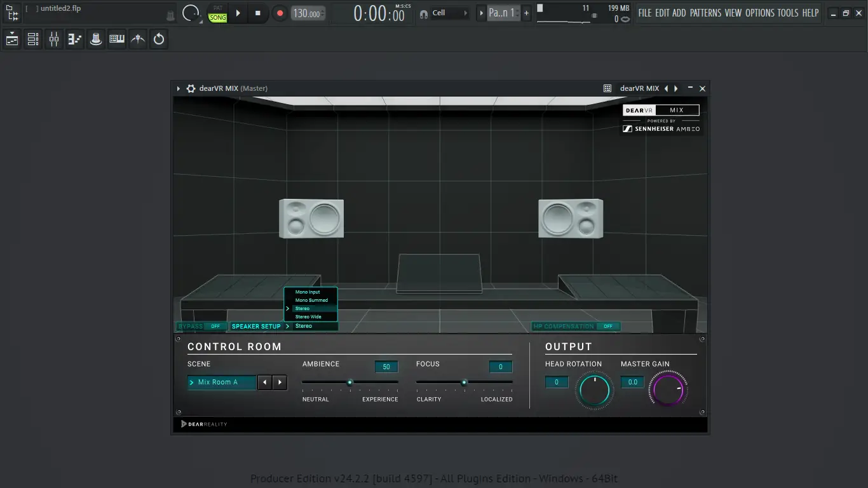The image size is (868, 488).
Task: Open the Channel rack
Action: click(x=32, y=39)
